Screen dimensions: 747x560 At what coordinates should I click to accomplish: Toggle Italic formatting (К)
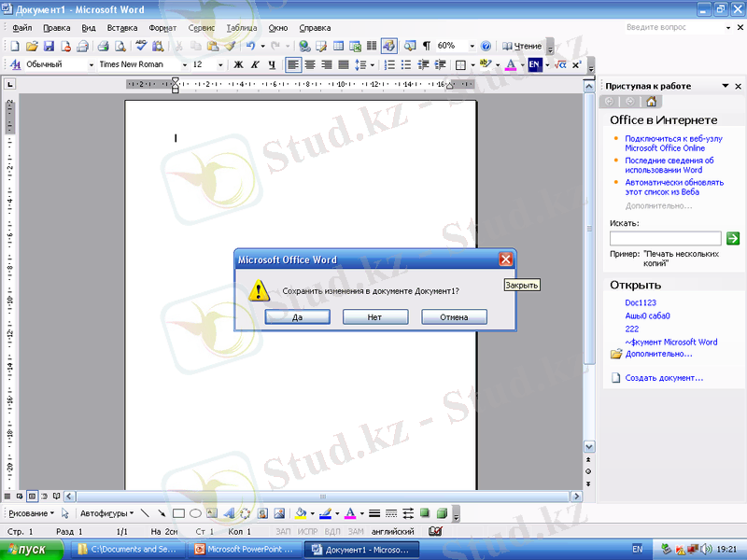point(254,65)
